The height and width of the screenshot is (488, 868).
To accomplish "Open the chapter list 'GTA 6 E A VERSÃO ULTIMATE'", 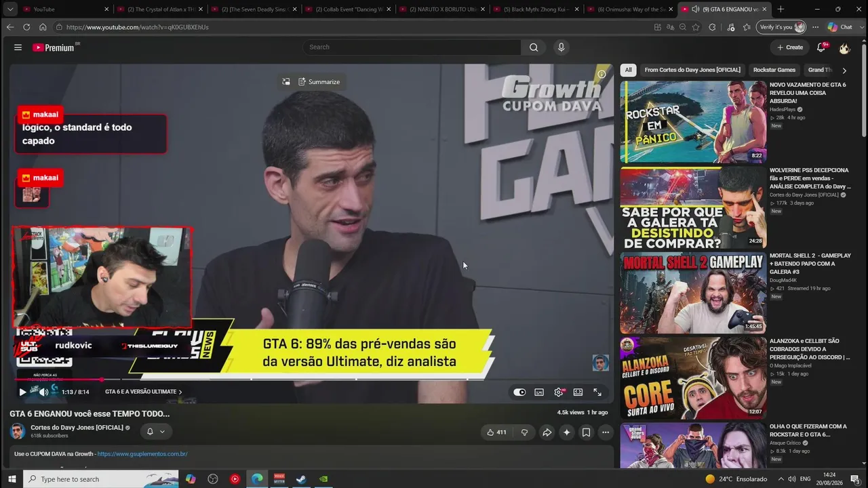I will pos(143,392).
